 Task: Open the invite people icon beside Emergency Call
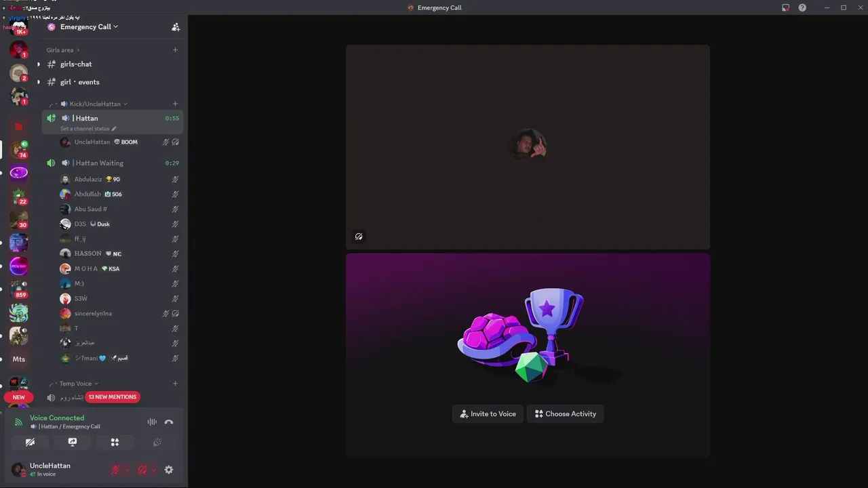point(176,27)
